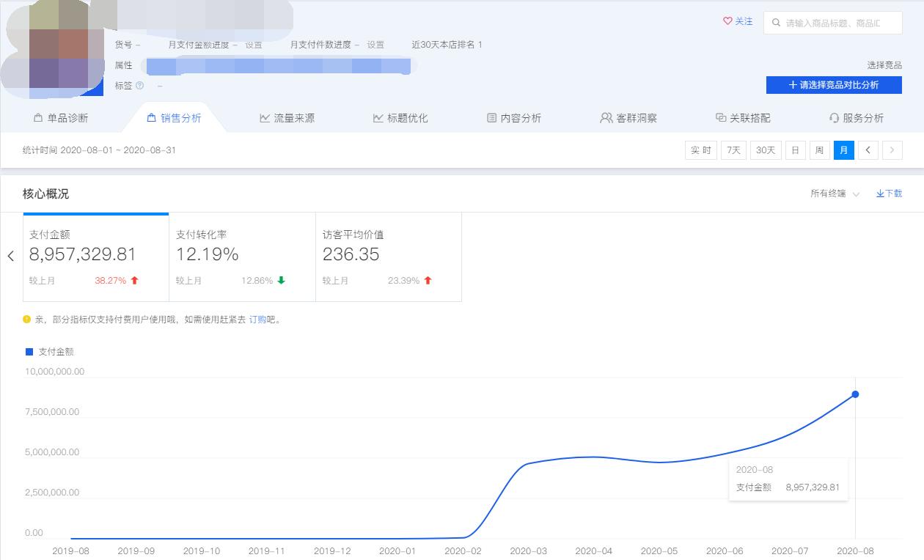Click the left chevron to view previous period

pos(868,150)
